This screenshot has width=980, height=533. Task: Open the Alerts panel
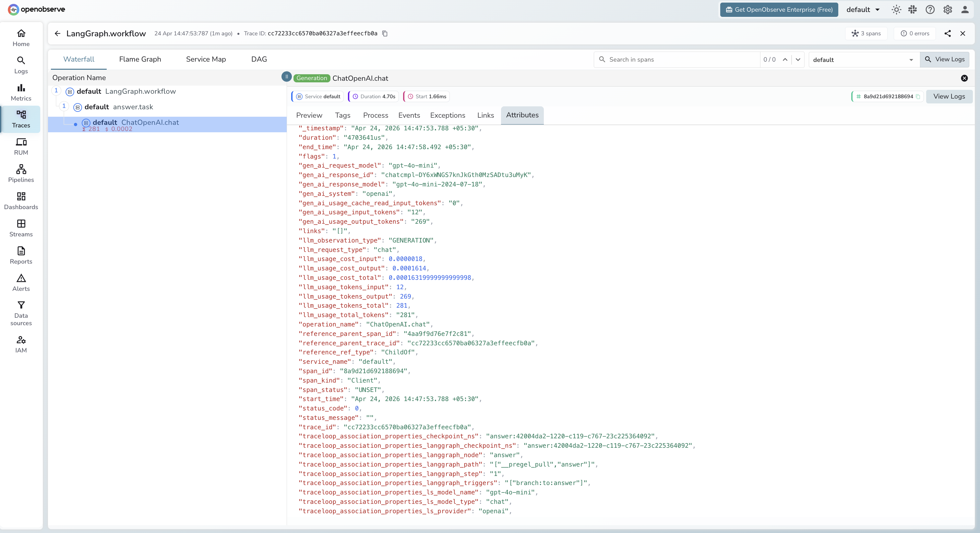21,283
